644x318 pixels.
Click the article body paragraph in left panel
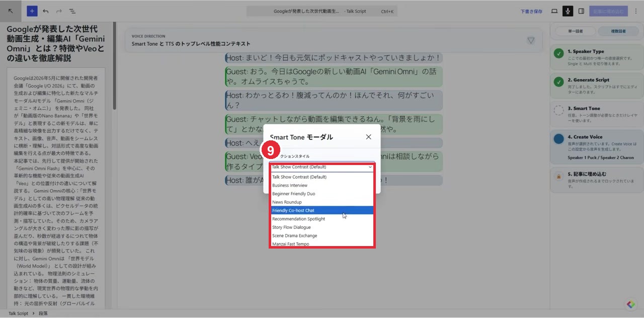pos(56,191)
